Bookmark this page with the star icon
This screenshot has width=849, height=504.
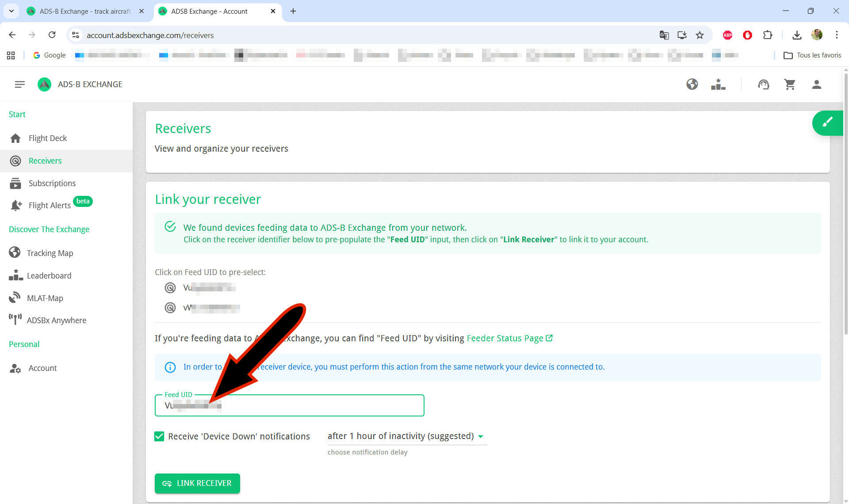pos(700,35)
